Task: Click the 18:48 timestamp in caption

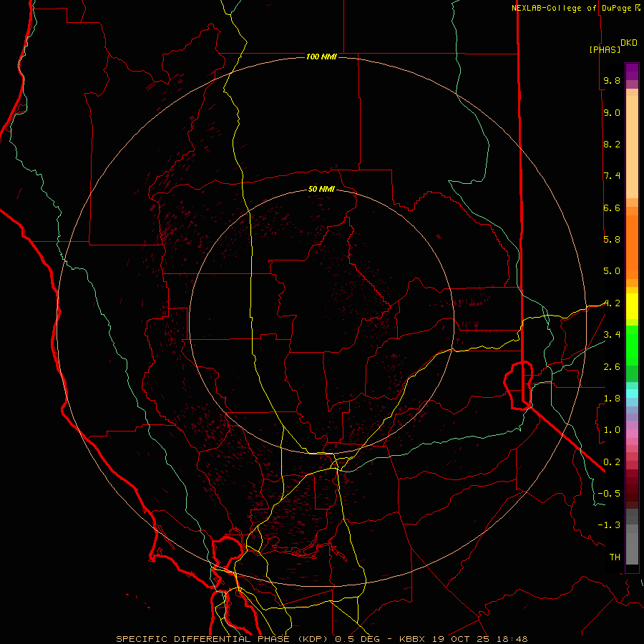Action: click(x=513, y=639)
